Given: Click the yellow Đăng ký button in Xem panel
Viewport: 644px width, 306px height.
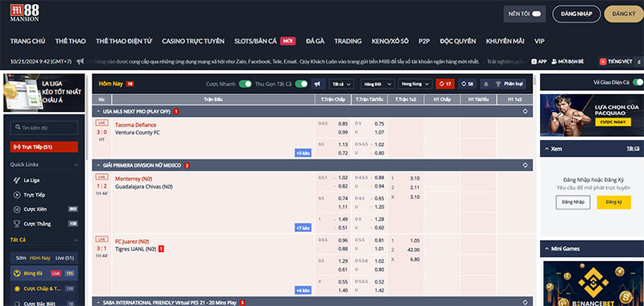Looking at the screenshot, I should (613, 202).
